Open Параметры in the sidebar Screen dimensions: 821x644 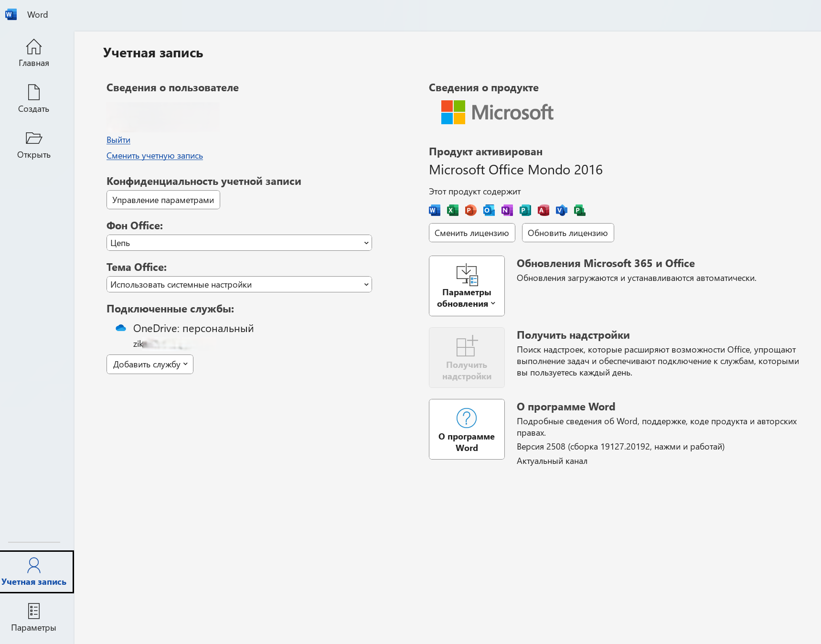[33, 618]
